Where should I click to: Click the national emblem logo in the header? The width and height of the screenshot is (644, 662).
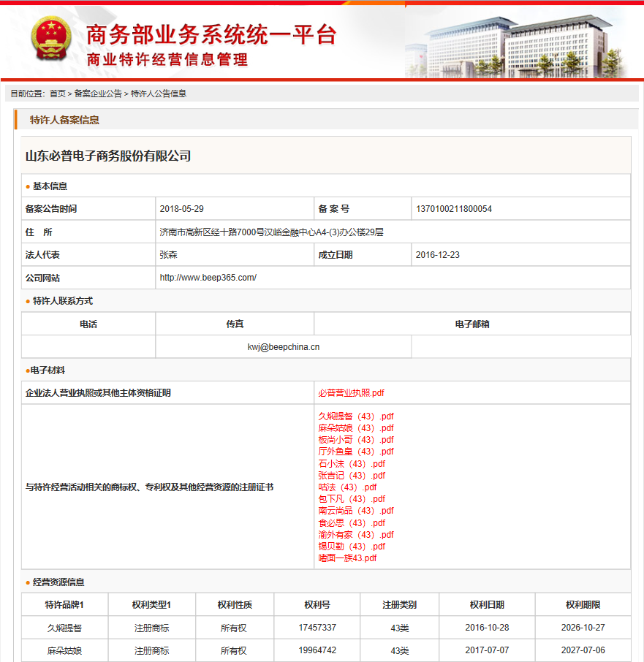[51, 39]
